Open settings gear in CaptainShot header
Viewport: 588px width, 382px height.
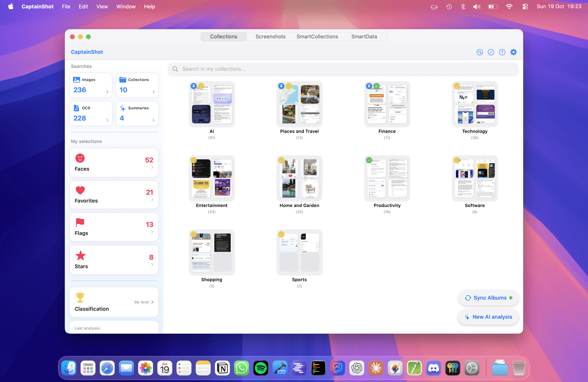coord(513,52)
